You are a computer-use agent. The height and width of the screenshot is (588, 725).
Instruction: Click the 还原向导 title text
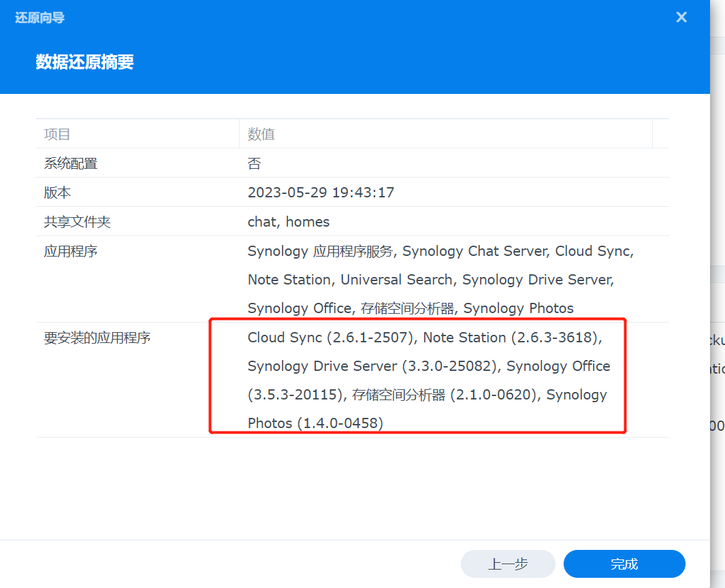point(39,18)
